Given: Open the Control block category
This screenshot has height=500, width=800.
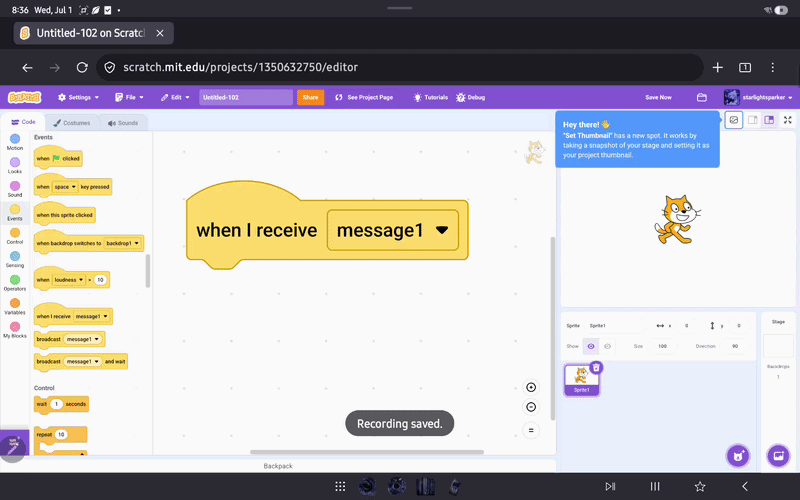Looking at the screenshot, I should pos(15,236).
